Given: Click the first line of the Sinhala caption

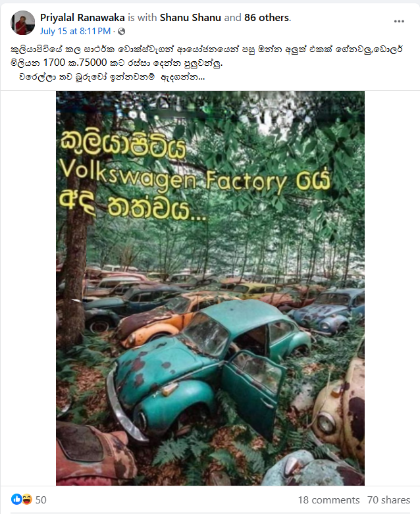Looking at the screenshot, I should (207, 49).
